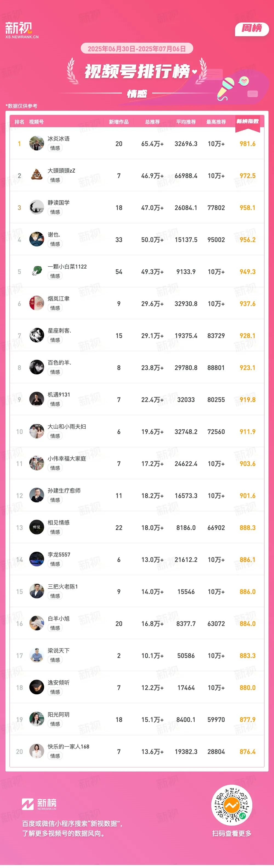The width and height of the screenshot is (274, 868).
Task: Click the date range 2025年06月30日-07月06日 label
Action: (x=137, y=49)
